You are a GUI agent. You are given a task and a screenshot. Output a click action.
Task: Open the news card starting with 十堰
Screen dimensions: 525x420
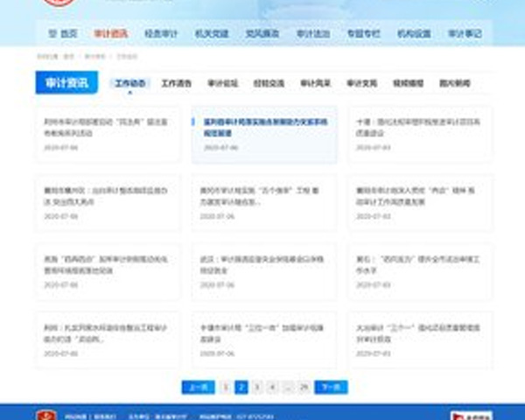(420, 135)
